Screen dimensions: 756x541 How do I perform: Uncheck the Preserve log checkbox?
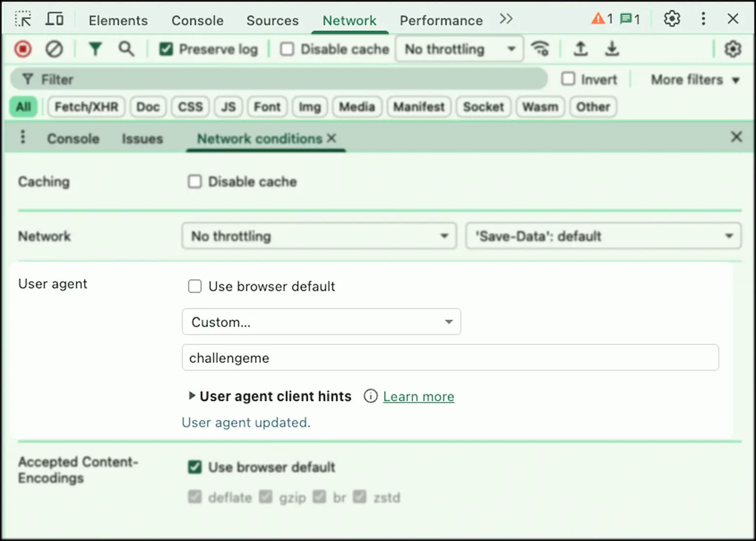click(166, 49)
